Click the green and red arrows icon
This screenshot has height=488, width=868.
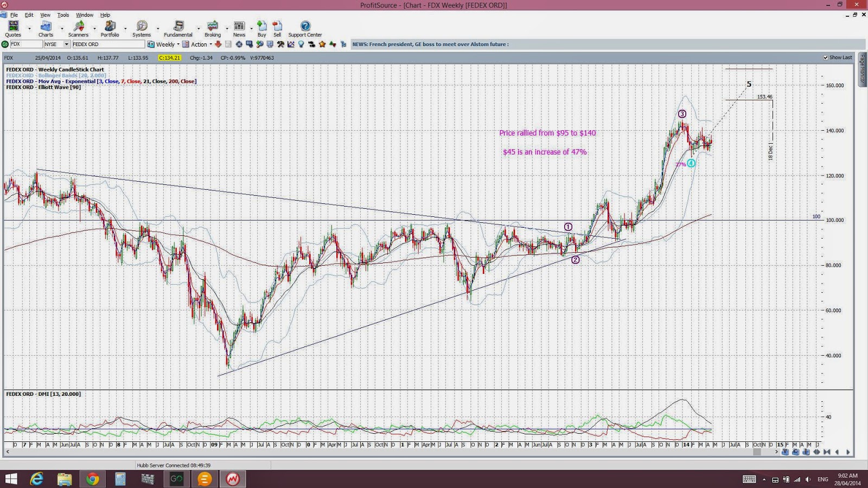click(x=333, y=44)
